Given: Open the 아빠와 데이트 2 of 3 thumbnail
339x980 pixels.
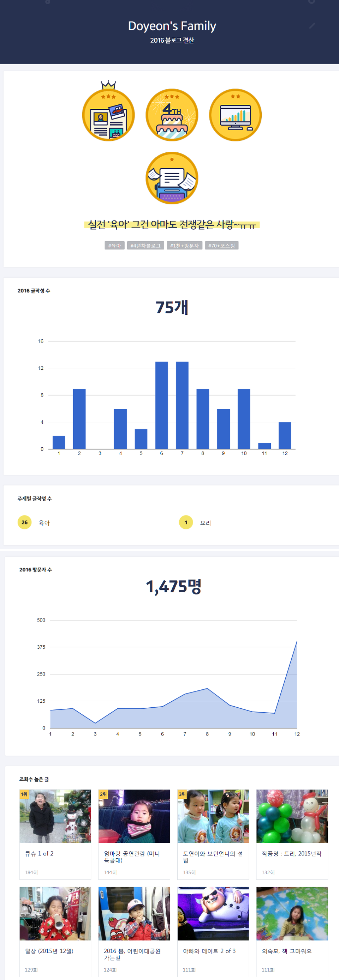Looking at the screenshot, I should click(x=213, y=913).
